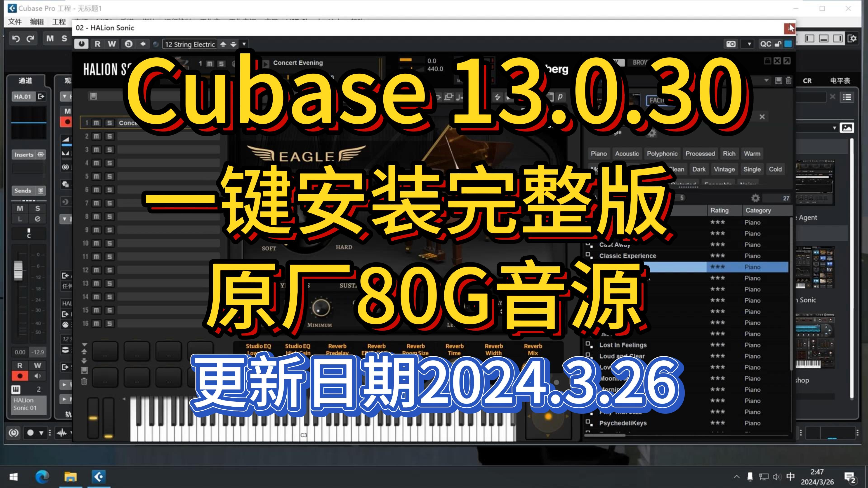This screenshot has height=488, width=868.
Task: Toggle the Read automation button R
Action: [x=97, y=44]
